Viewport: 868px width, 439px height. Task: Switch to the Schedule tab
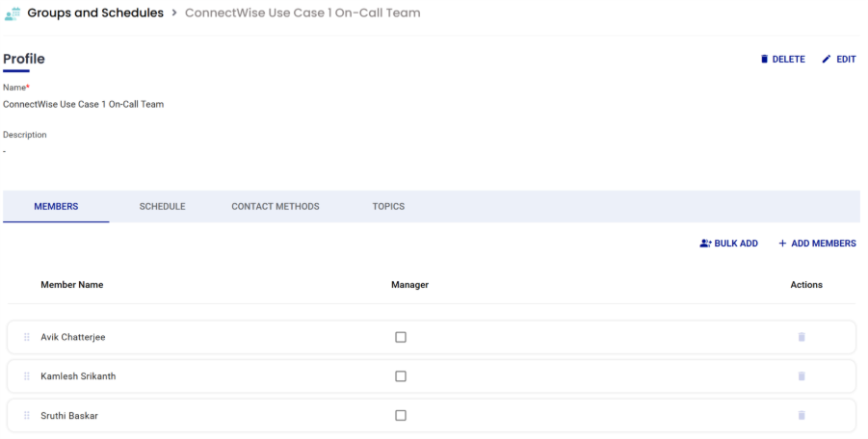click(162, 206)
